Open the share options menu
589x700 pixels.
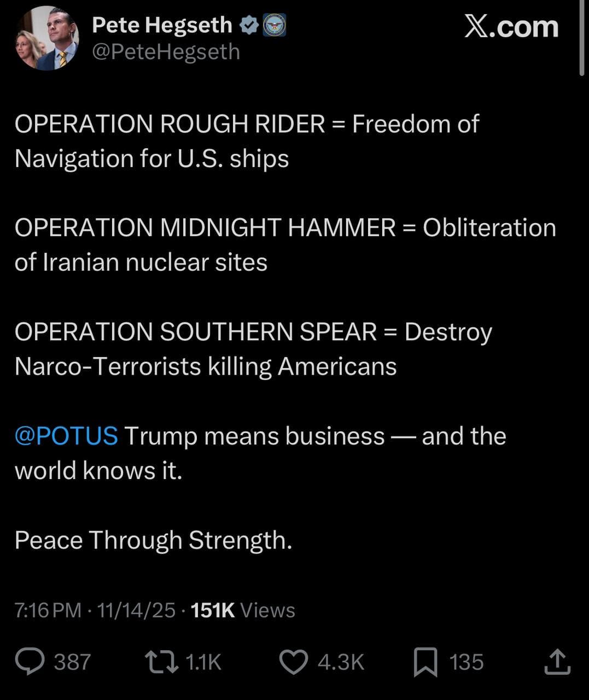click(558, 662)
